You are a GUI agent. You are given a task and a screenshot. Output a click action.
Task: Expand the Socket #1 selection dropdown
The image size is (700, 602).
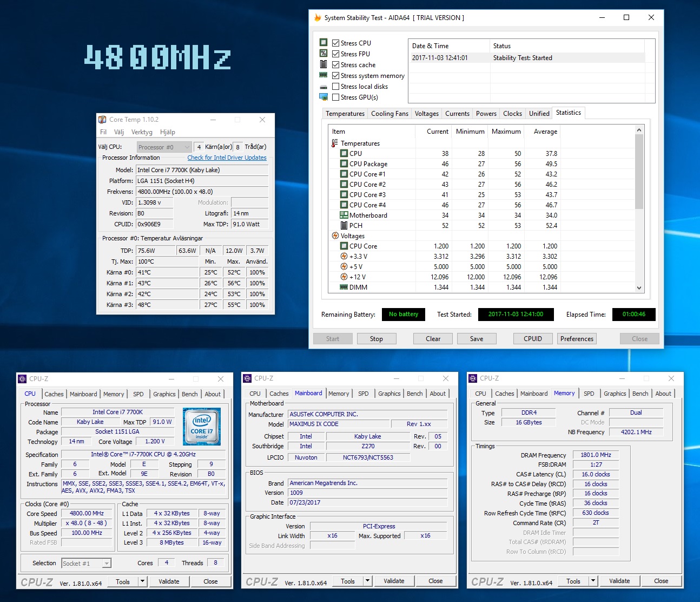tap(107, 564)
